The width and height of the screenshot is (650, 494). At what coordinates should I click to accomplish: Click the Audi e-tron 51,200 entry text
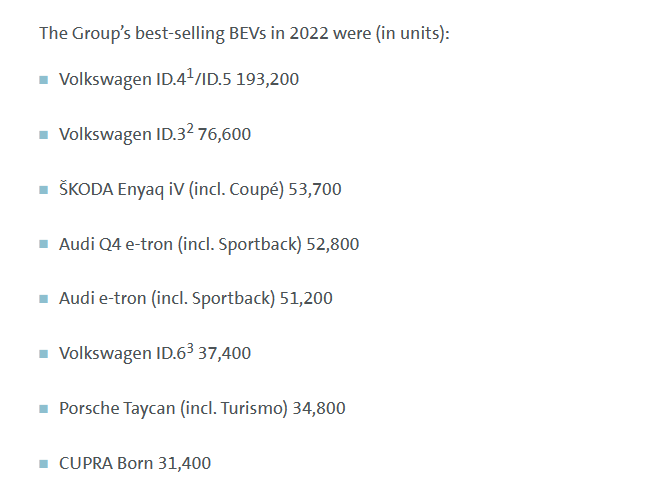click(196, 298)
